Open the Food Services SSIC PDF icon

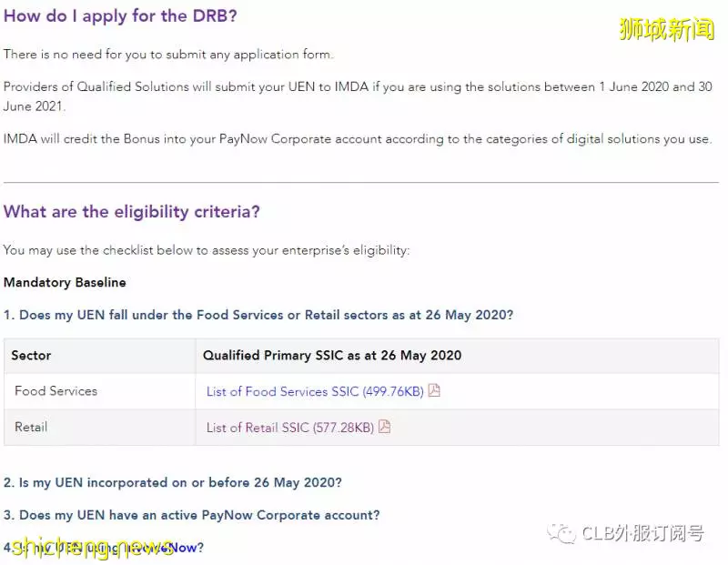pos(434,390)
